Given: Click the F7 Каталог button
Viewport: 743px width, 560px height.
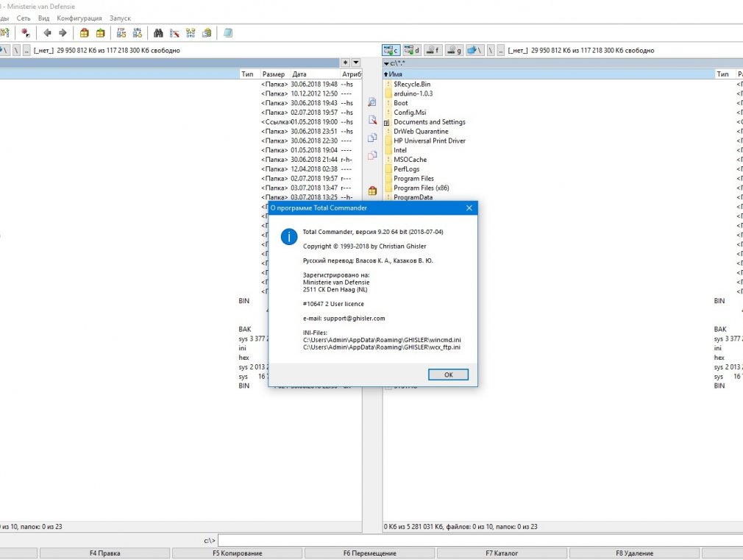Looking at the screenshot, I should (x=502, y=553).
